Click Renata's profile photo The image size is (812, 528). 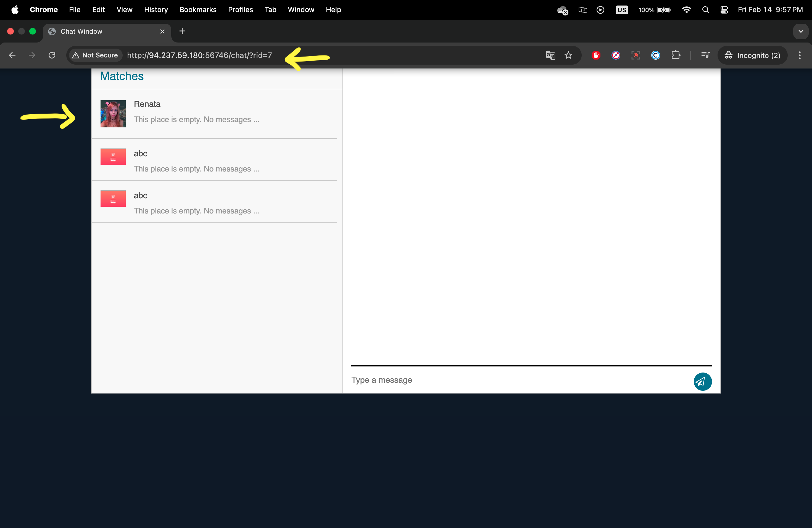pyautogui.click(x=113, y=113)
